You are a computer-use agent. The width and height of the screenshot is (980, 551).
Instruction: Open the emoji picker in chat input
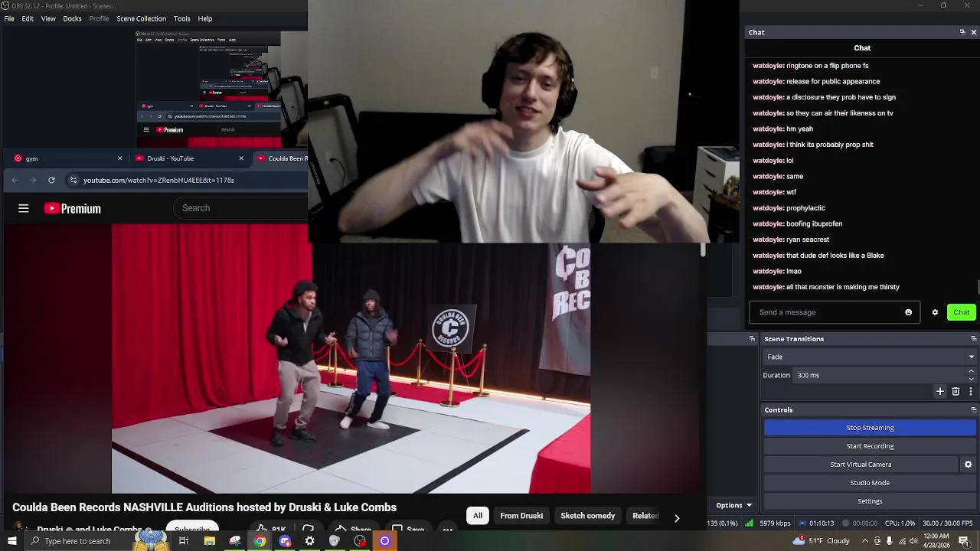click(909, 312)
